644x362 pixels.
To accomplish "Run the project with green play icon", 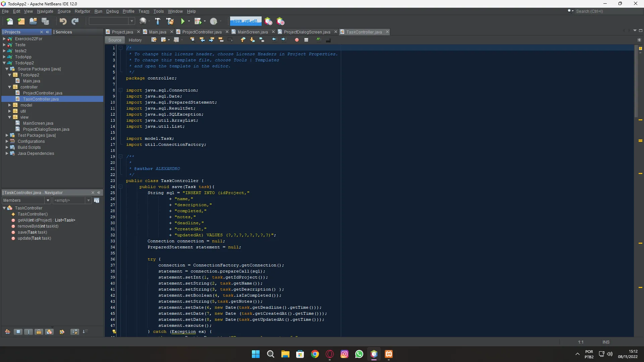I will [x=183, y=21].
